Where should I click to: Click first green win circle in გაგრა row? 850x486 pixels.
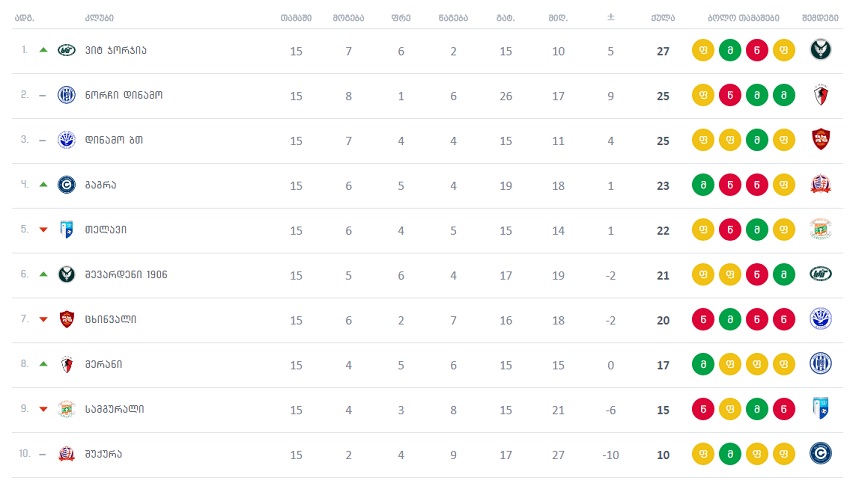(x=703, y=185)
